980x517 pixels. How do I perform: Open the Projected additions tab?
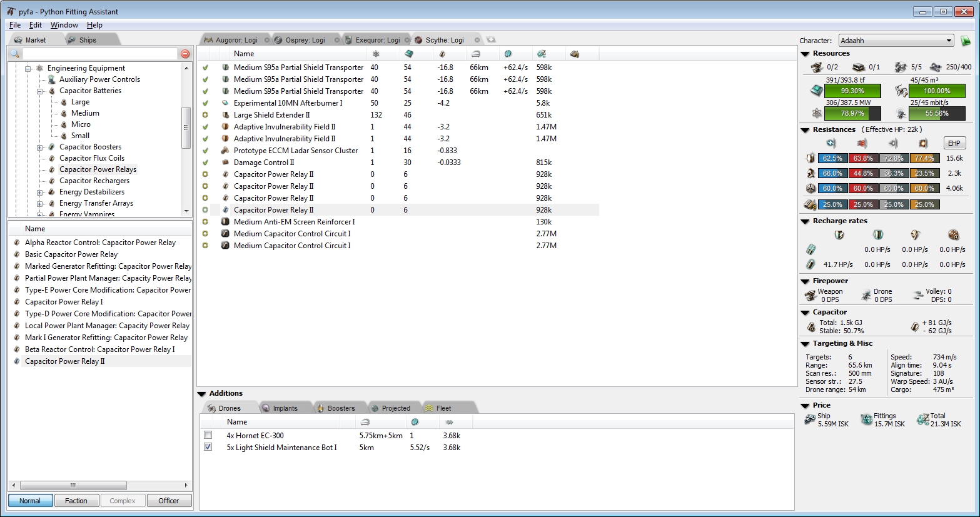396,408
